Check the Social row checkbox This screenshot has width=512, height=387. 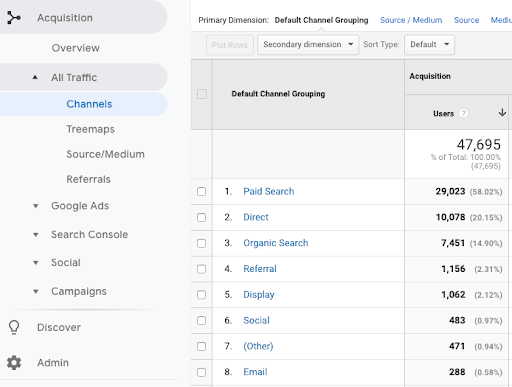click(201, 321)
